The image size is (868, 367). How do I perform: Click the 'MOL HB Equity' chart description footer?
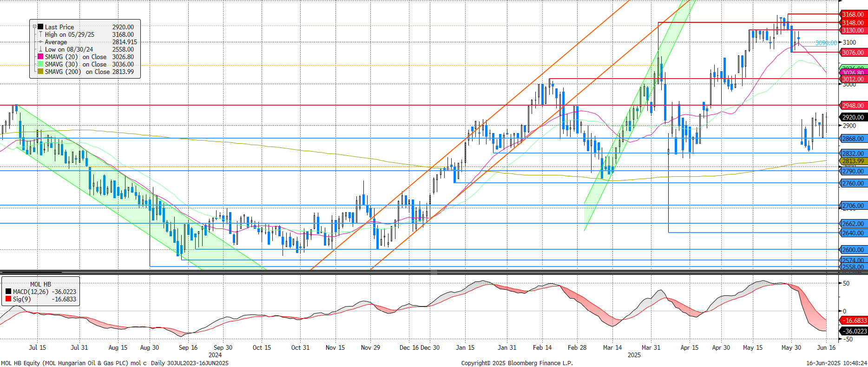[115, 363]
